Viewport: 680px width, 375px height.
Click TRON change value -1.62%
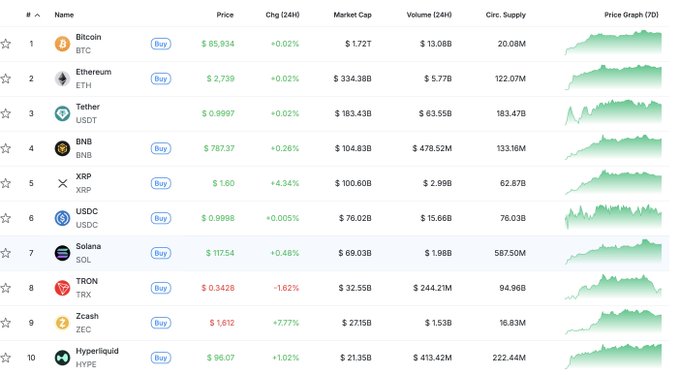[x=286, y=288]
